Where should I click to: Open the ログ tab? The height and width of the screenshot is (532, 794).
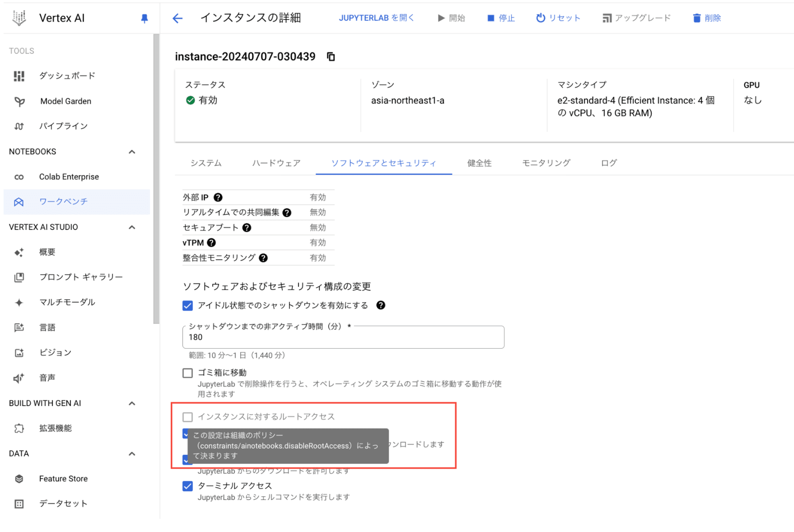tap(609, 163)
